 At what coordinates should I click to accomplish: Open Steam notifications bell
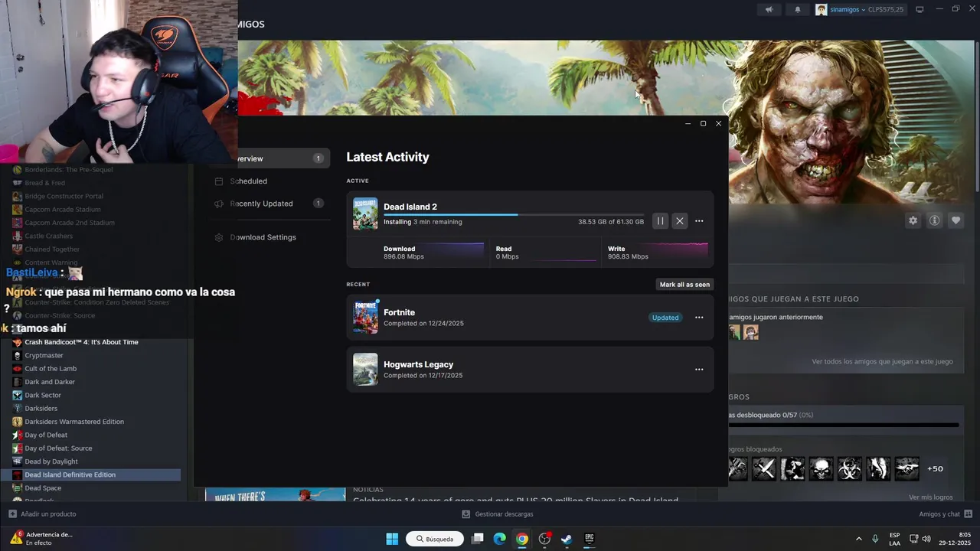[797, 9]
